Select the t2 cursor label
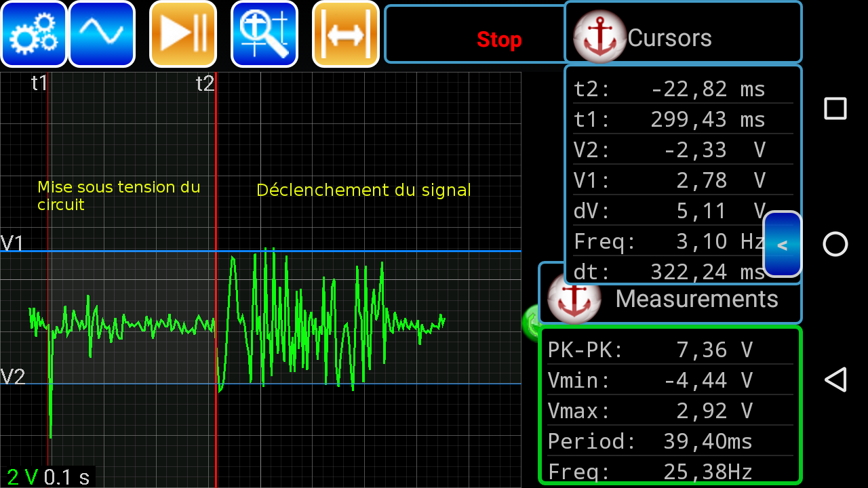This screenshot has width=868, height=488. (x=205, y=83)
